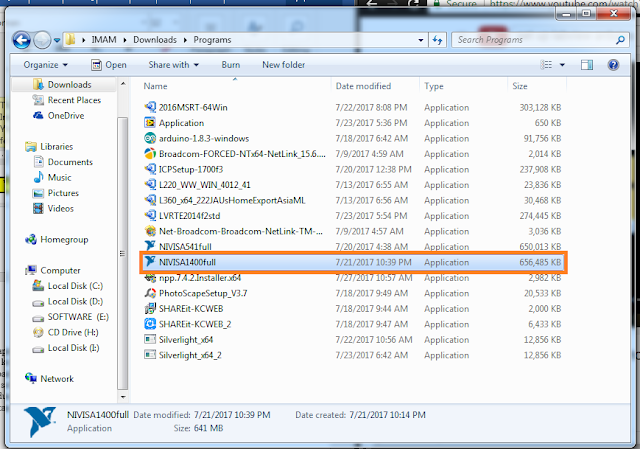Image resolution: width=640 pixels, height=449 pixels.
Task: Click the blue Help icon
Action: 613,65
